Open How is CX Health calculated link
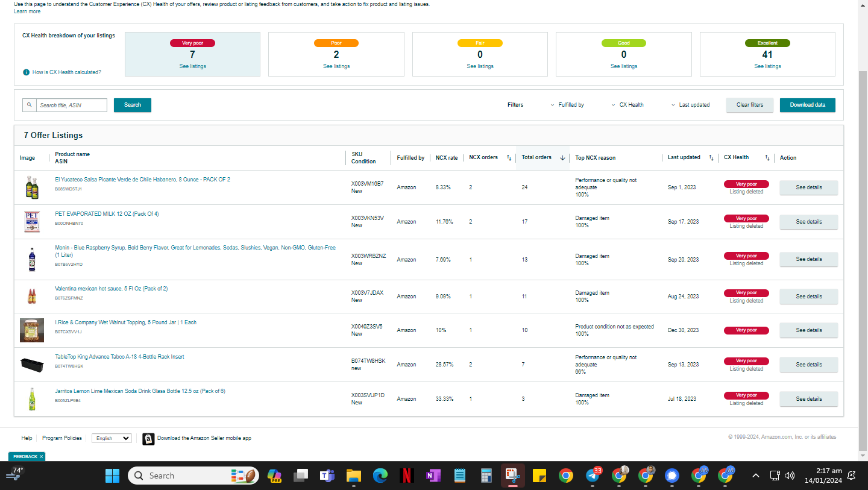The image size is (868, 490). (x=67, y=72)
